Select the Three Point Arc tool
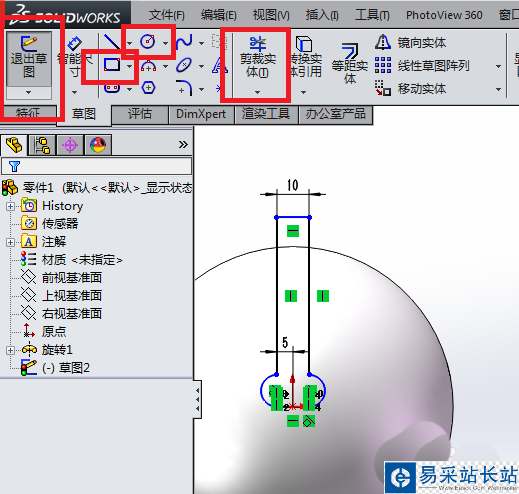The image size is (519, 494). pos(148,66)
